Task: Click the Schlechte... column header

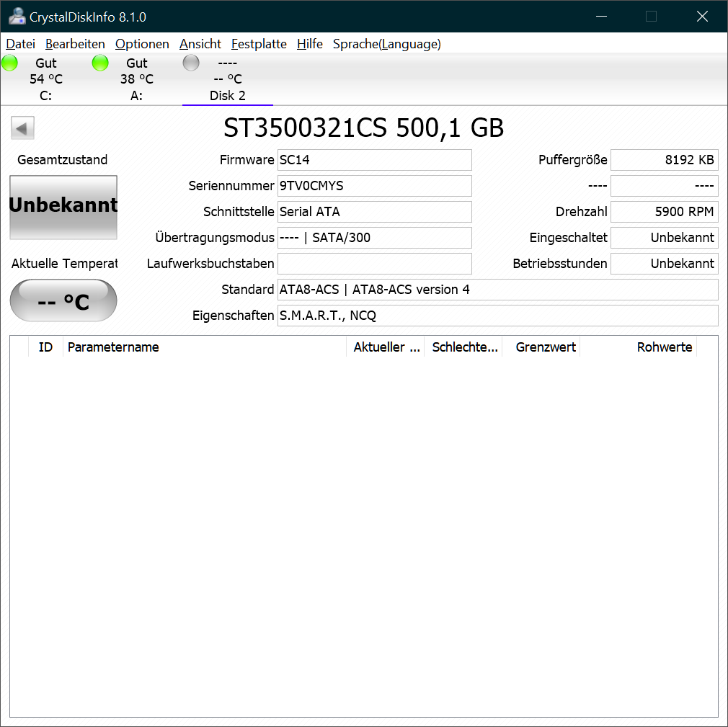Action: [463, 347]
